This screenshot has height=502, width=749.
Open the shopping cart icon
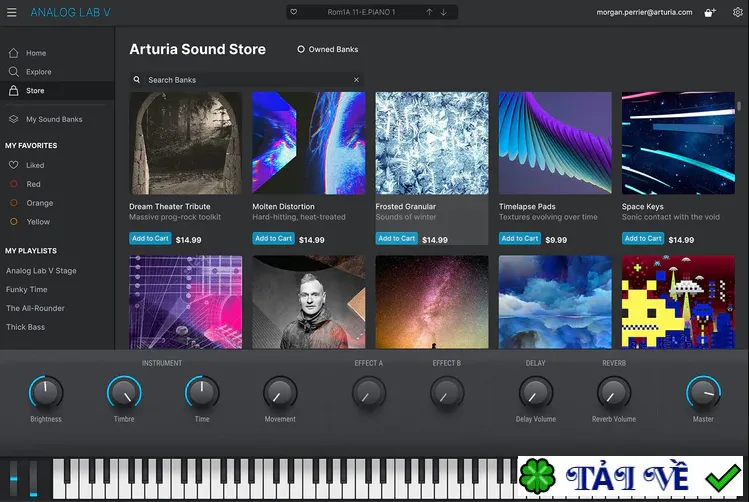pos(710,12)
